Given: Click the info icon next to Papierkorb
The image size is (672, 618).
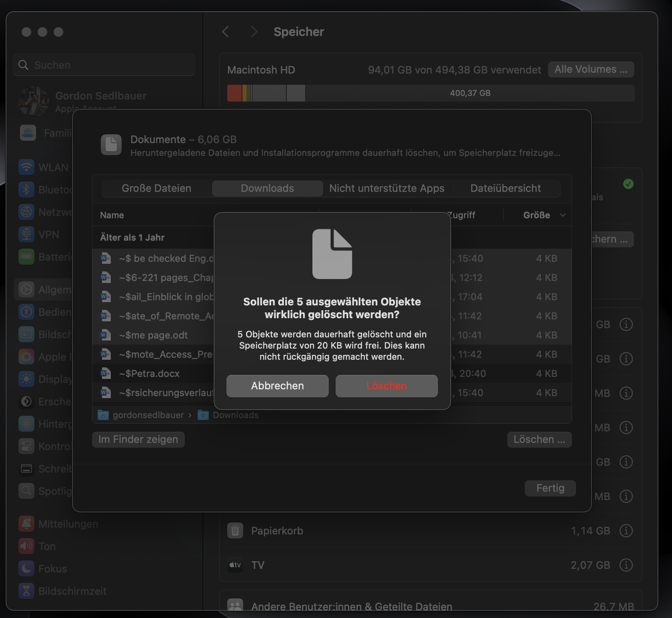Looking at the screenshot, I should click(x=626, y=530).
